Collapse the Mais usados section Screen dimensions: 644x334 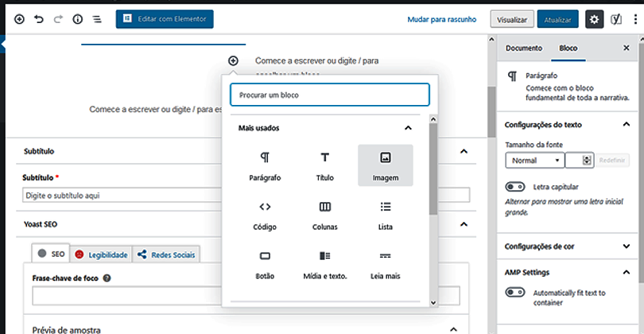[x=408, y=128]
